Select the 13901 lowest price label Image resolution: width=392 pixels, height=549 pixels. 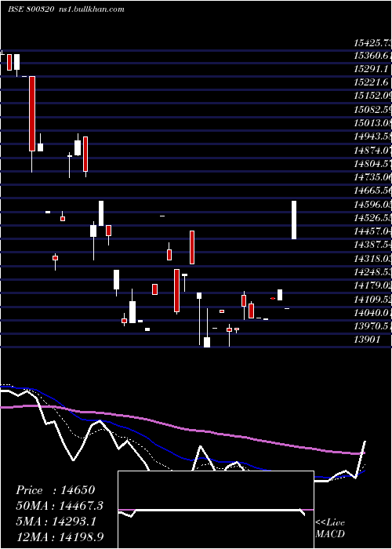[x=367, y=340]
